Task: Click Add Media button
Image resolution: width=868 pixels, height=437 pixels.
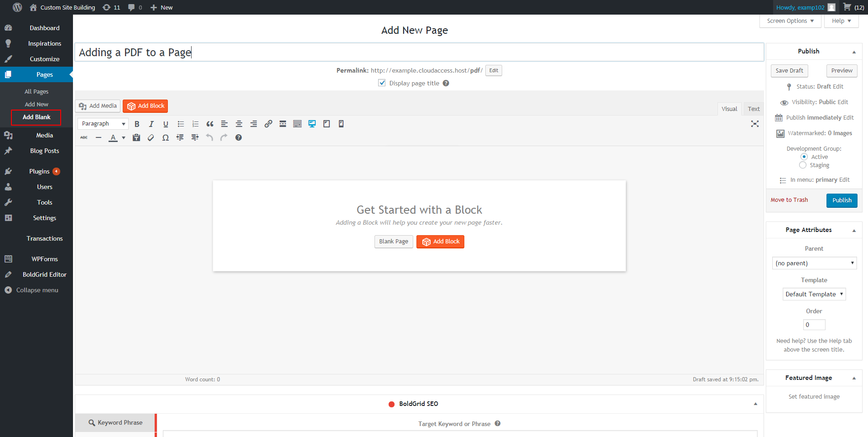Action: point(98,106)
